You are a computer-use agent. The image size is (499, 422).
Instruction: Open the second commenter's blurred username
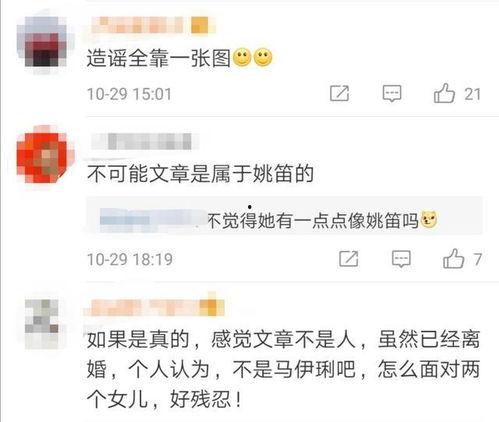click(x=145, y=141)
